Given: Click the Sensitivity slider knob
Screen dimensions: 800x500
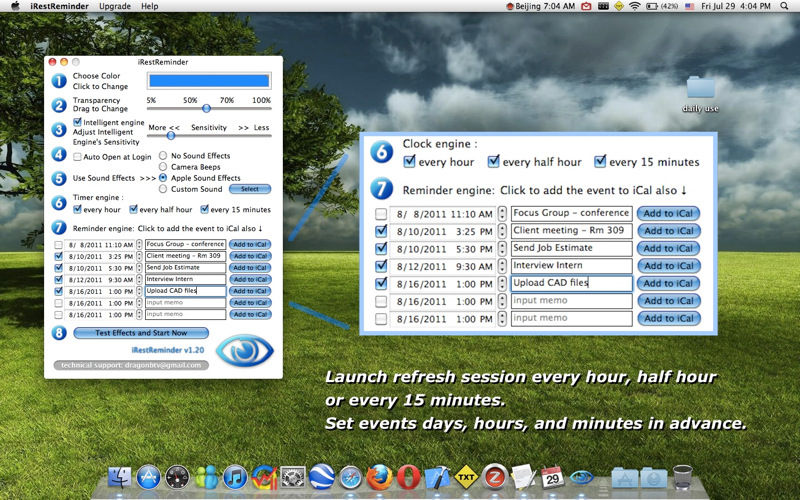Looking at the screenshot, I should click(x=171, y=136).
